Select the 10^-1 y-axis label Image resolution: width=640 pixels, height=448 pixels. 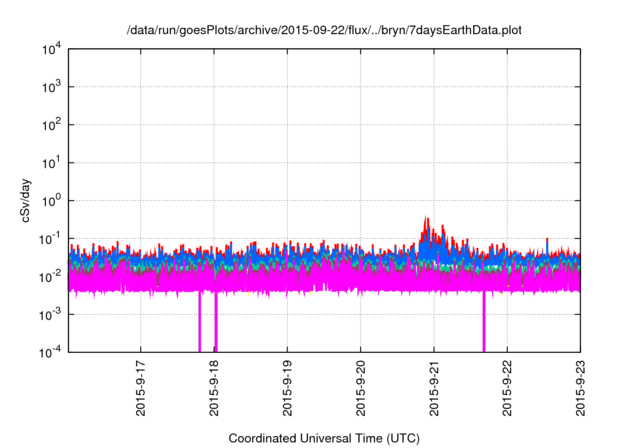click(50, 239)
